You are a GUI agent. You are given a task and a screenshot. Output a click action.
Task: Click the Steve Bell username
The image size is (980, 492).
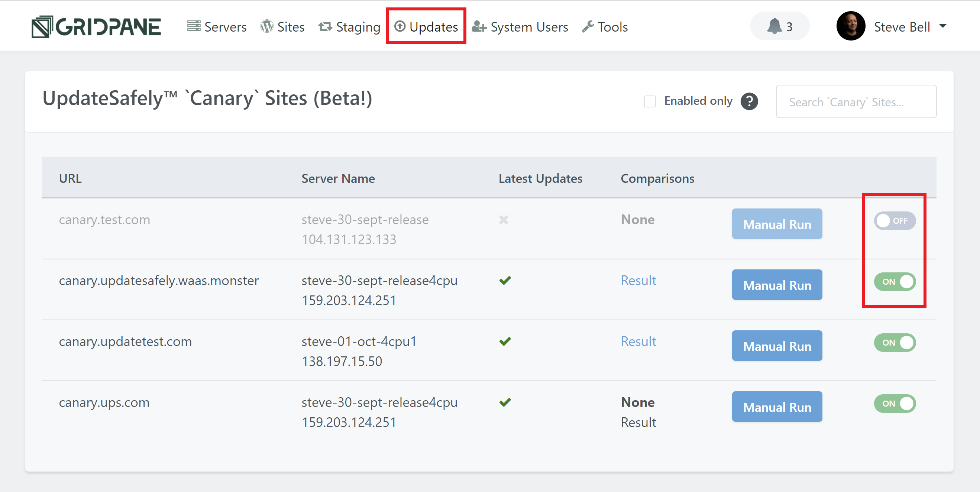902,27
